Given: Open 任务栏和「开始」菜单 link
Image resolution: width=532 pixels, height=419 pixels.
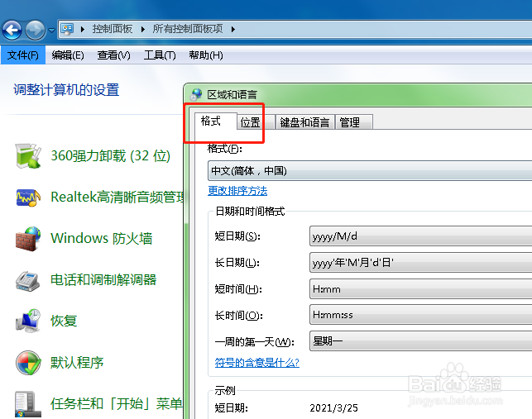Looking at the screenshot, I should (117, 404).
